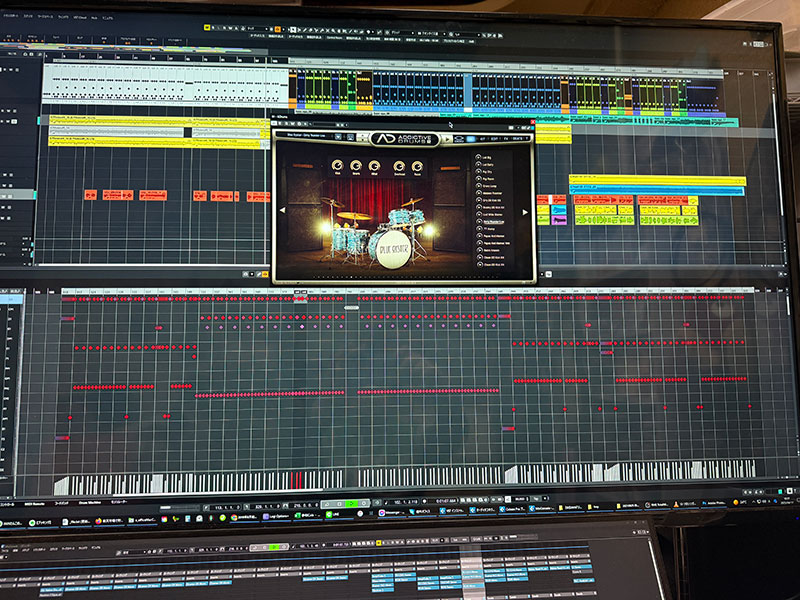Screen dimensions: 800x600
Task: Select the first orange part on the left track
Action: [91, 194]
